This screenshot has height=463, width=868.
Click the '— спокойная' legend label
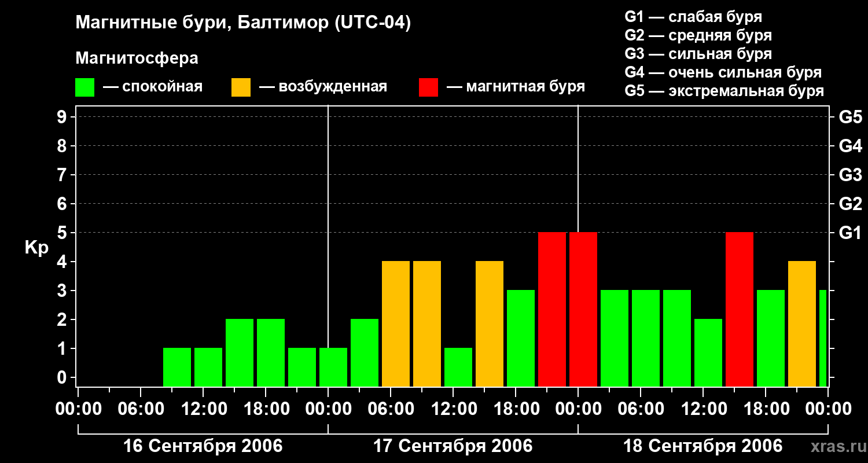click(153, 87)
